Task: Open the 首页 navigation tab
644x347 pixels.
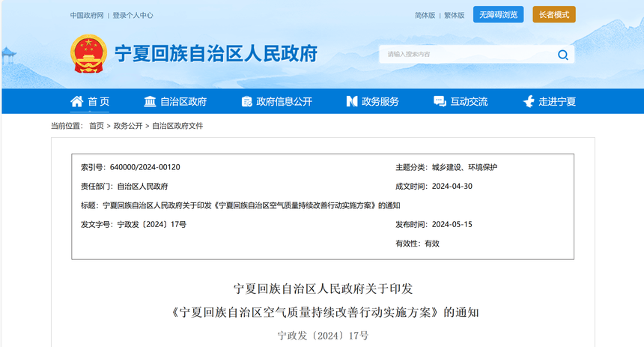Action: (x=98, y=102)
